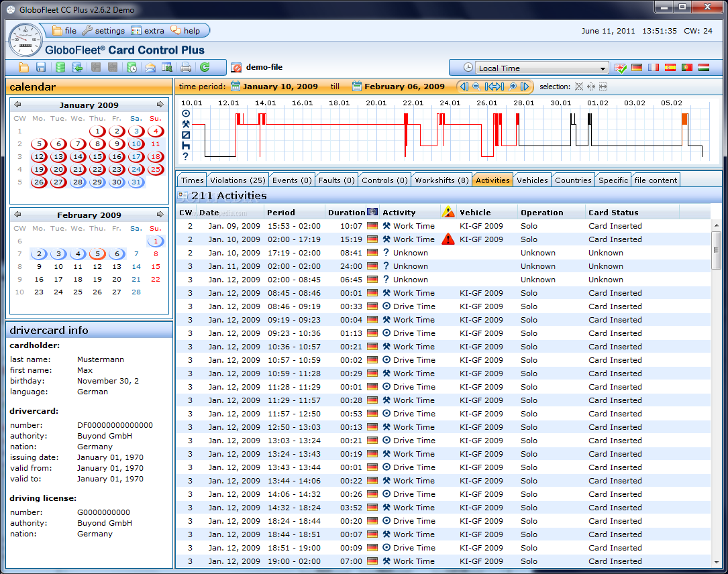The image size is (728, 574).
Task: Switch to the Vehicles tab
Action: (532, 180)
